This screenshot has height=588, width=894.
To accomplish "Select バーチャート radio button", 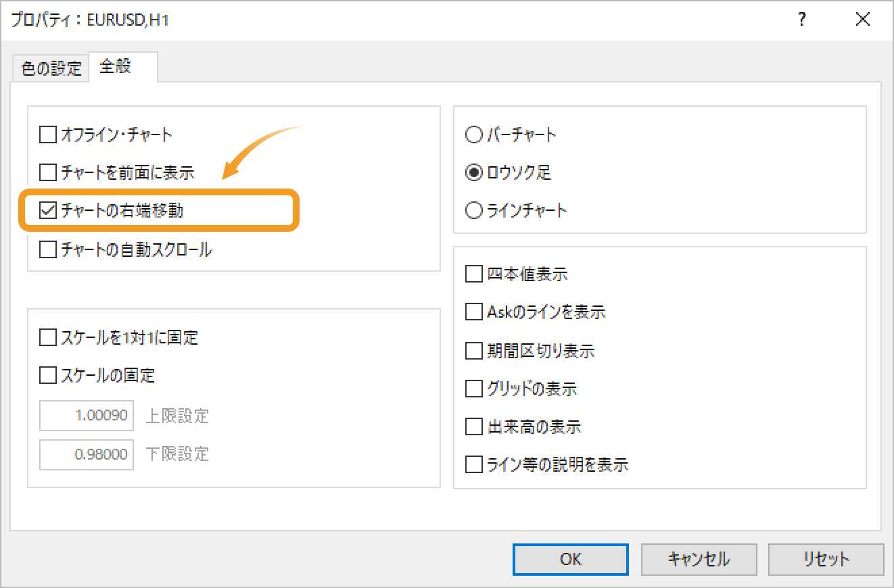I will click(x=474, y=135).
